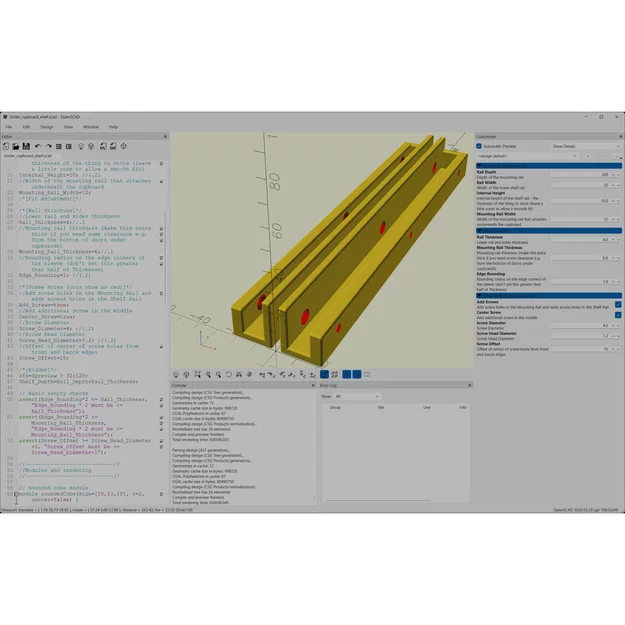Click the plus button beside the preset dropdown
This screenshot has width=625, height=625.
(588, 156)
